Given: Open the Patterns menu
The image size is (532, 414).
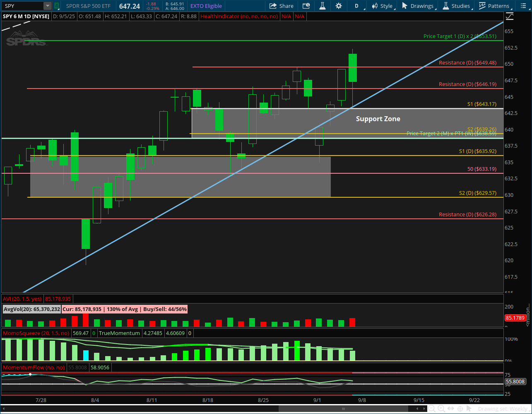Looking at the screenshot, I should pyautogui.click(x=495, y=6).
